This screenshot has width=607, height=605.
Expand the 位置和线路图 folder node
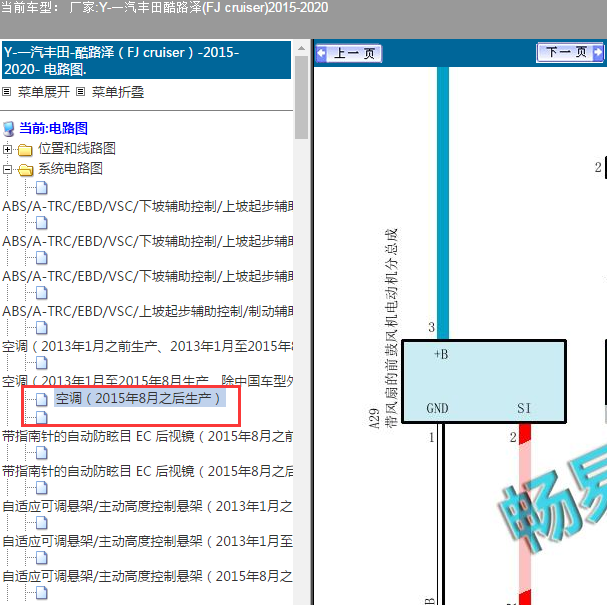tap(7, 149)
